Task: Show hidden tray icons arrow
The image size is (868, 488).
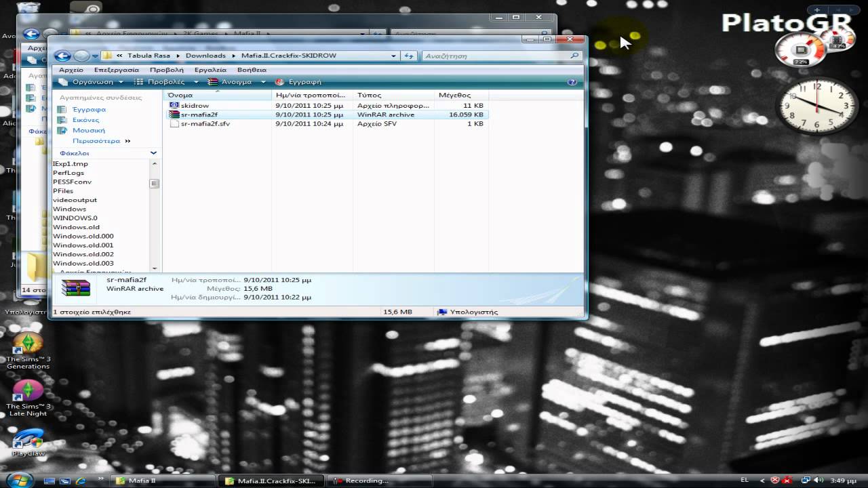Action: pos(763,481)
